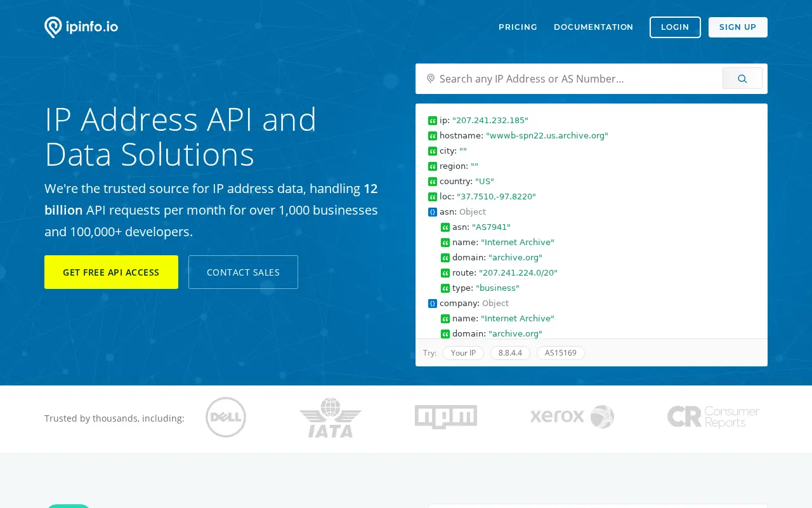The height and width of the screenshot is (508, 812).
Task: Open the Documentation page
Action: click(594, 27)
